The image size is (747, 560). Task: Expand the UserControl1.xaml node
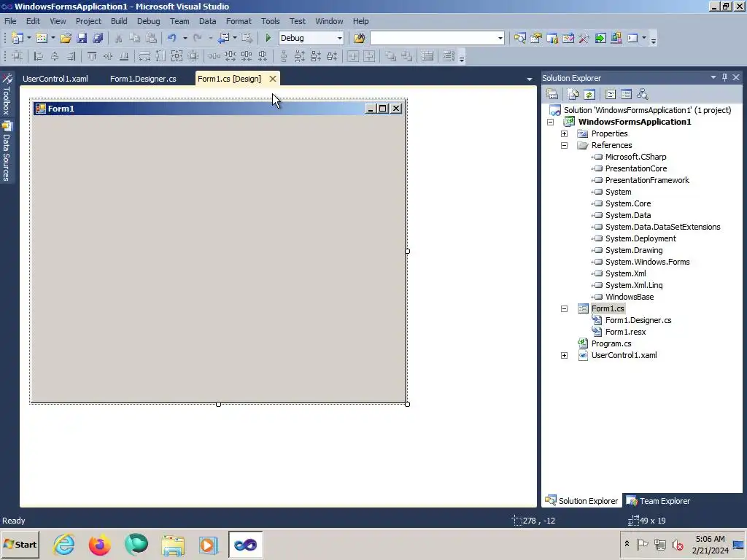pyautogui.click(x=564, y=355)
